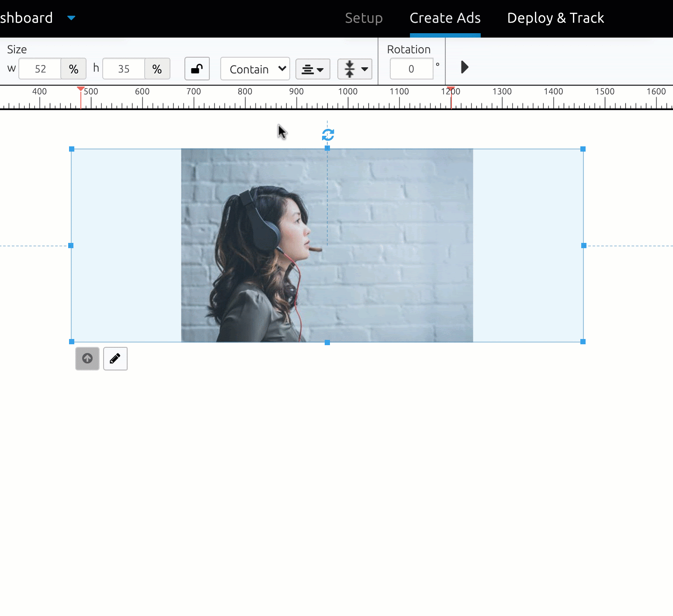Select the top-center resize handle

click(x=327, y=148)
